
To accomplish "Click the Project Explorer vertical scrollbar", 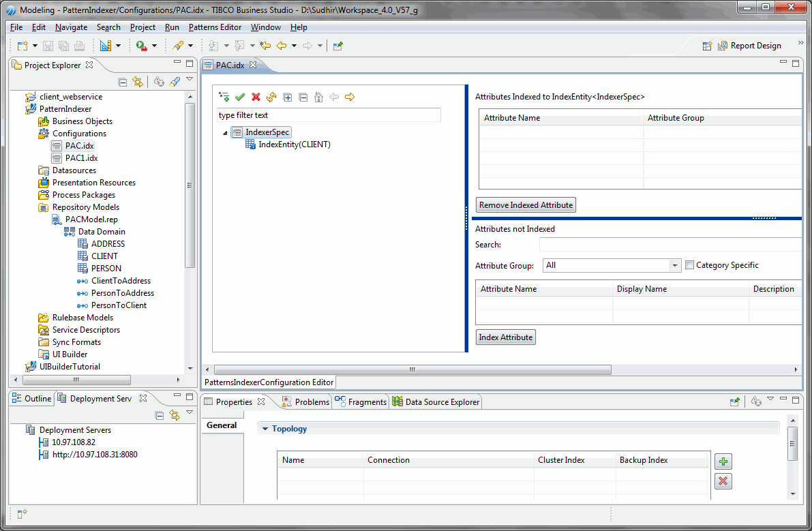I will point(190,185).
